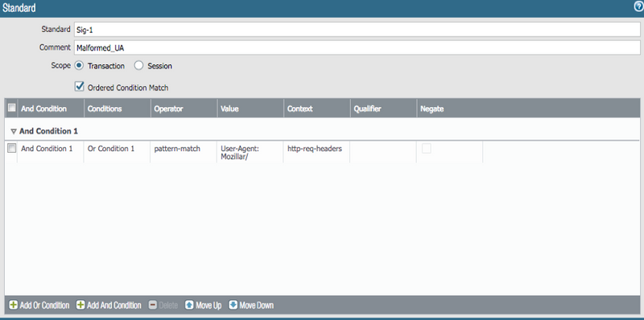
Task: Sort by the Value column header
Action: [x=250, y=109]
